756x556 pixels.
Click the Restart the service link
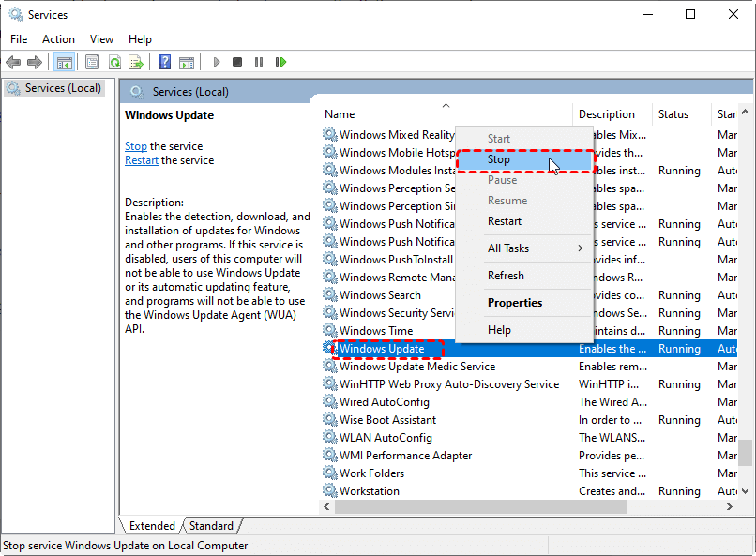[x=142, y=160]
